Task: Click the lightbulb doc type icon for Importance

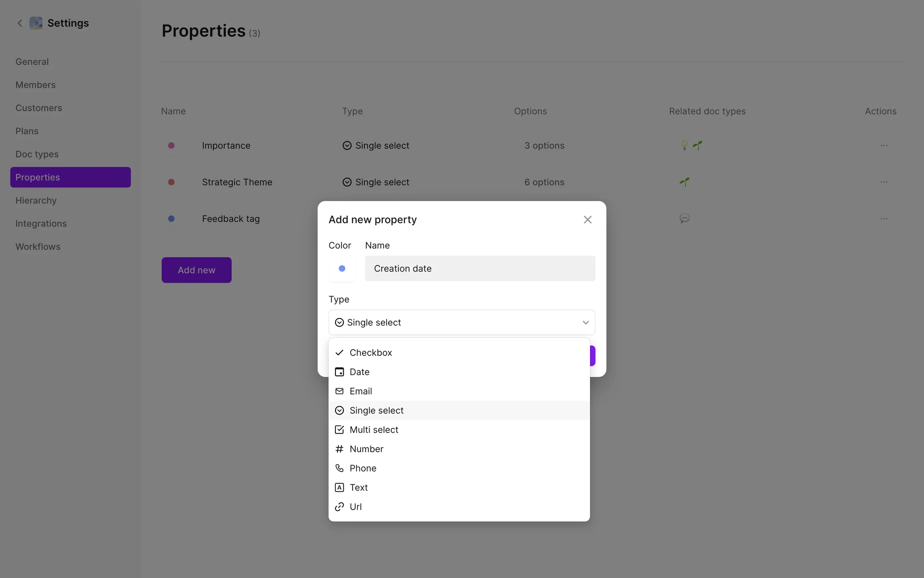Action: point(684,145)
